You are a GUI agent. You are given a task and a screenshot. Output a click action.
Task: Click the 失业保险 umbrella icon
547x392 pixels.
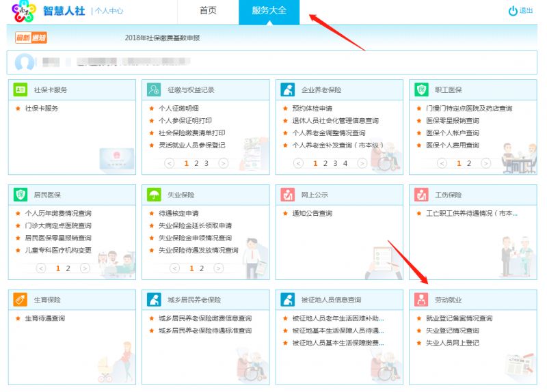154,195
